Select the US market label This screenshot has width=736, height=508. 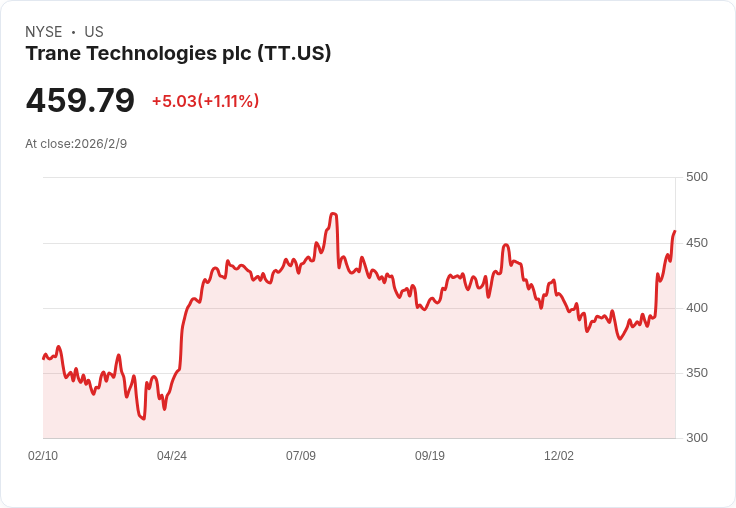coord(94,32)
